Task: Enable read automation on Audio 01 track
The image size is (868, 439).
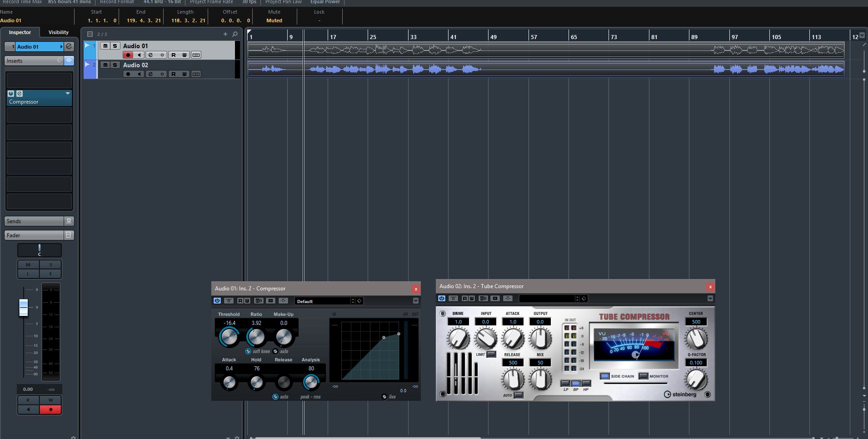Action: click(173, 55)
